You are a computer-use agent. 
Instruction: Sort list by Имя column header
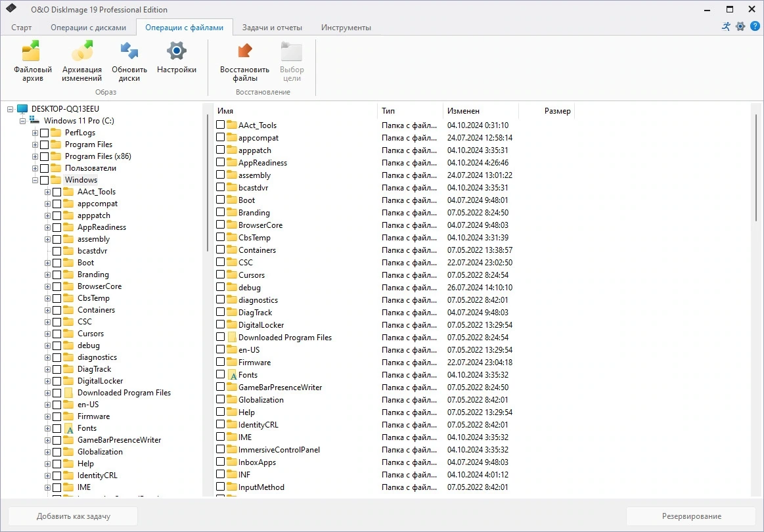pyautogui.click(x=295, y=111)
